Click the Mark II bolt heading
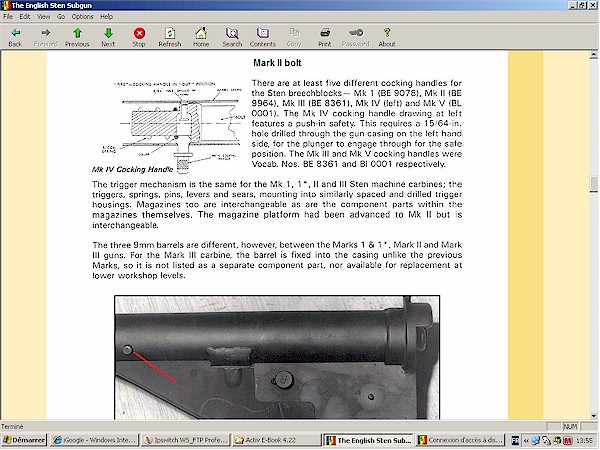Screen dimensions: 600x450 [x=277, y=63]
